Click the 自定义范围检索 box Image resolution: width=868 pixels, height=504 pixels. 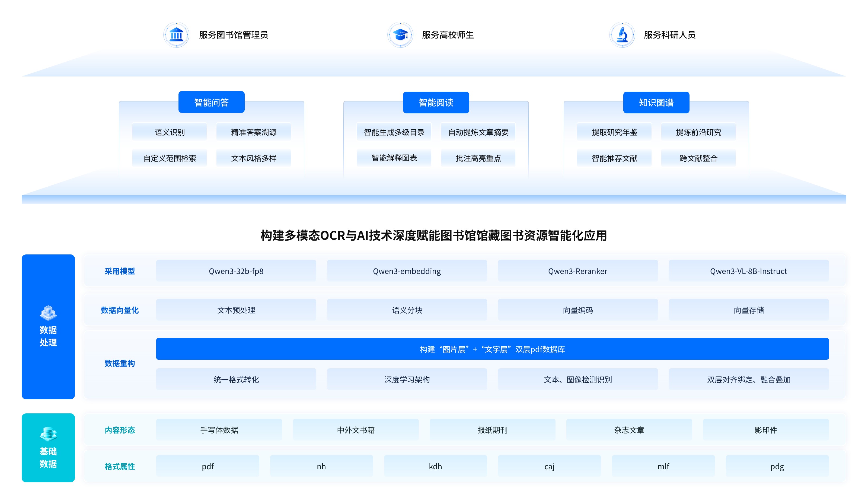click(x=170, y=158)
